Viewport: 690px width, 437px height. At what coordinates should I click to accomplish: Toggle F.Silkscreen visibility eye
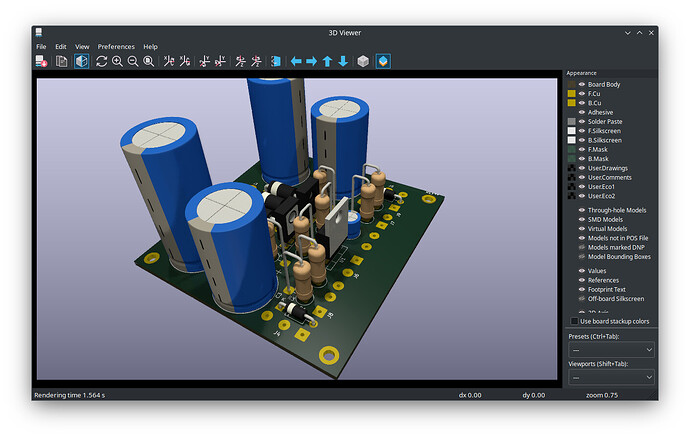582,131
